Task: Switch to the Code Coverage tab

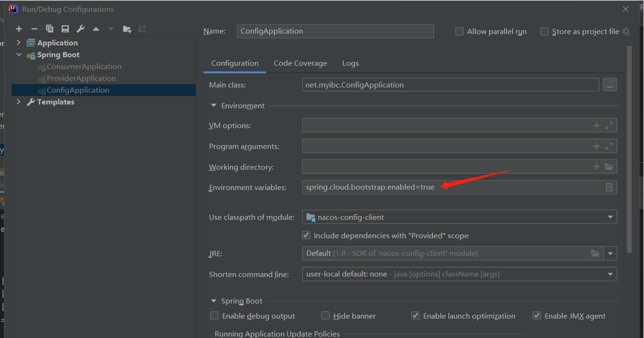Action: click(300, 63)
